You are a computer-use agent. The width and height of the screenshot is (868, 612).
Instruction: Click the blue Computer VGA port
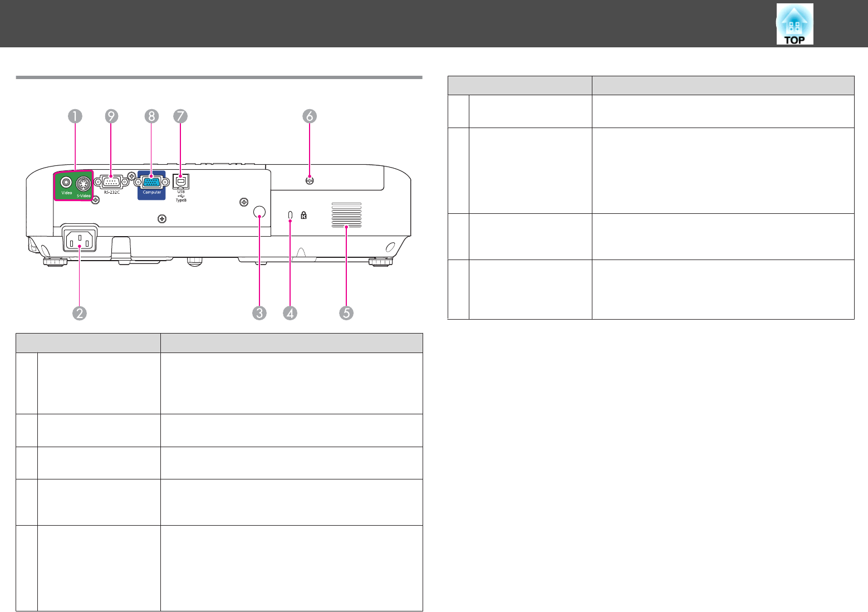(151, 182)
